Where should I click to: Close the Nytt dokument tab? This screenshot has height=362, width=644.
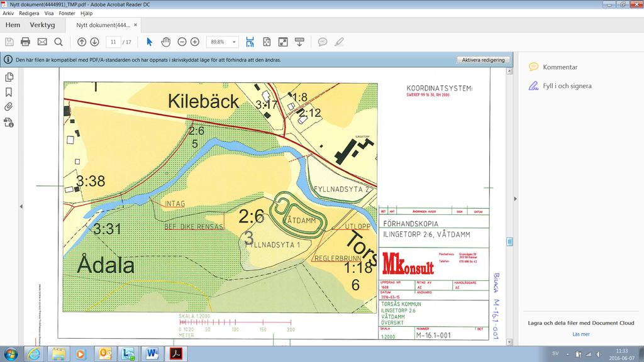tap(136, 25)
